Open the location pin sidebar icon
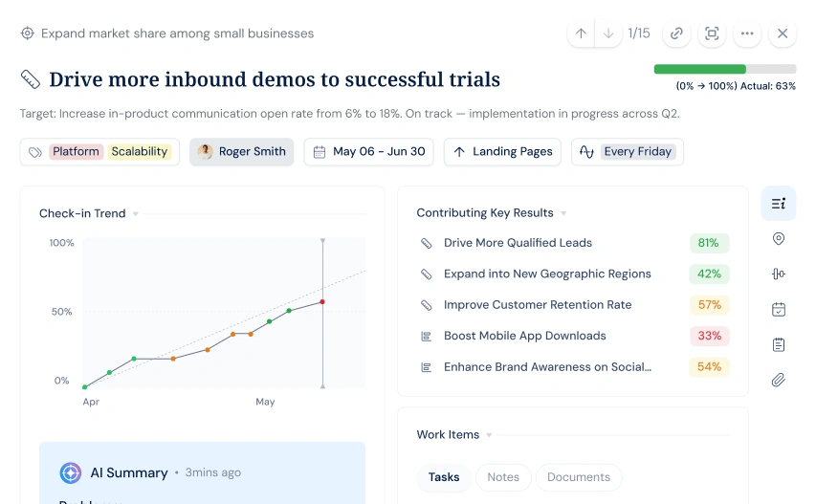Viewport: 816px width, 504px height. pos(779,239)
